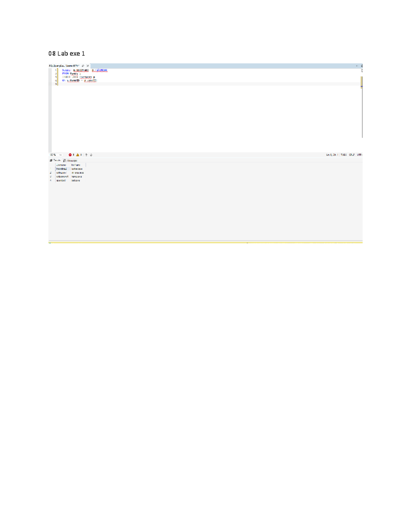The image size is (411, 532).
Task: Switch to the Messages tab
Action: (70, 160)
